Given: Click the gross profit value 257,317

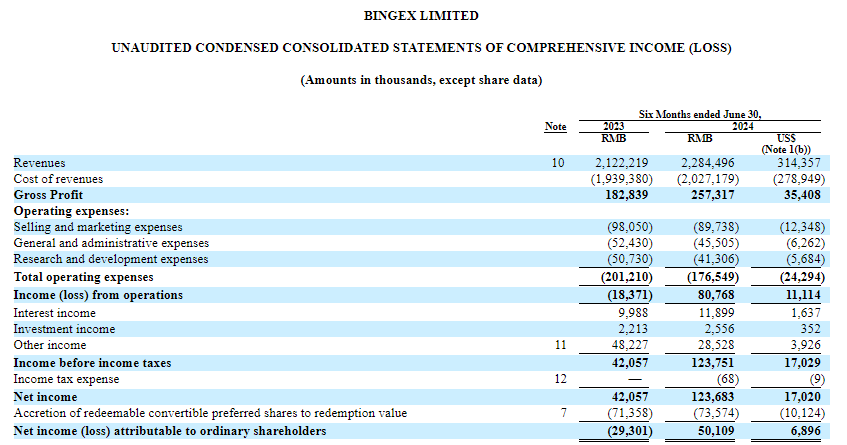Looking at the screenshot, I should coord(713,195).
